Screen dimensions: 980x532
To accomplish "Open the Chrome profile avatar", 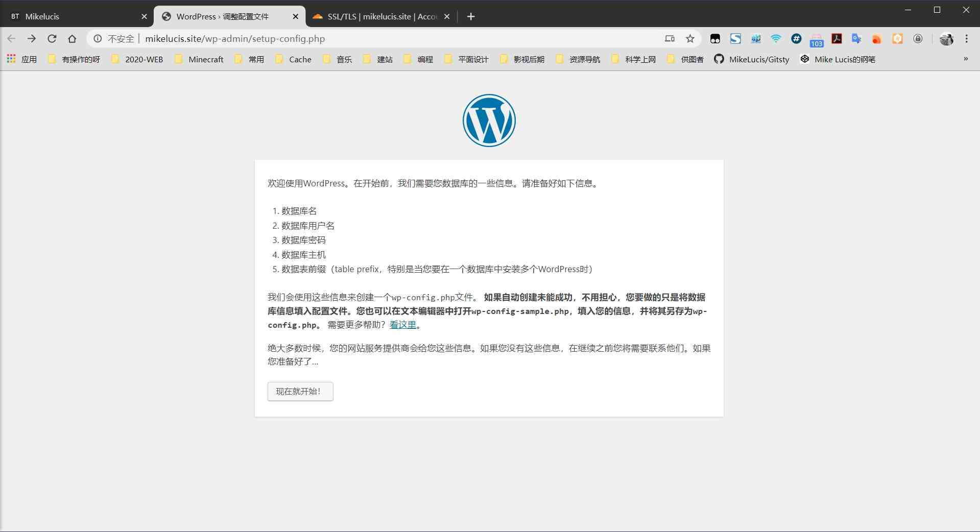I will [x=946, y=38].
